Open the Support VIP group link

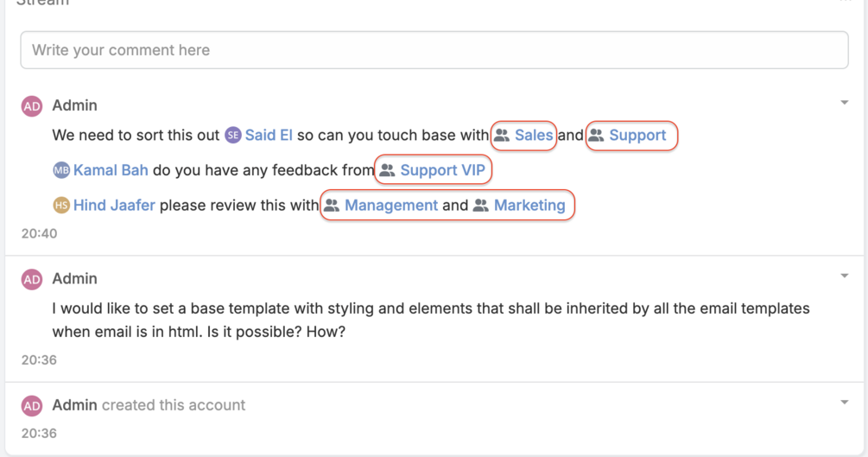[443, 171]
